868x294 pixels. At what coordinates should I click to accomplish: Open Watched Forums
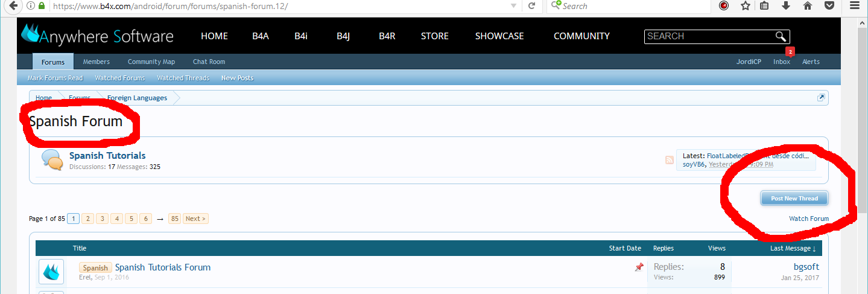pyautogui.click(x=120, y=78)
